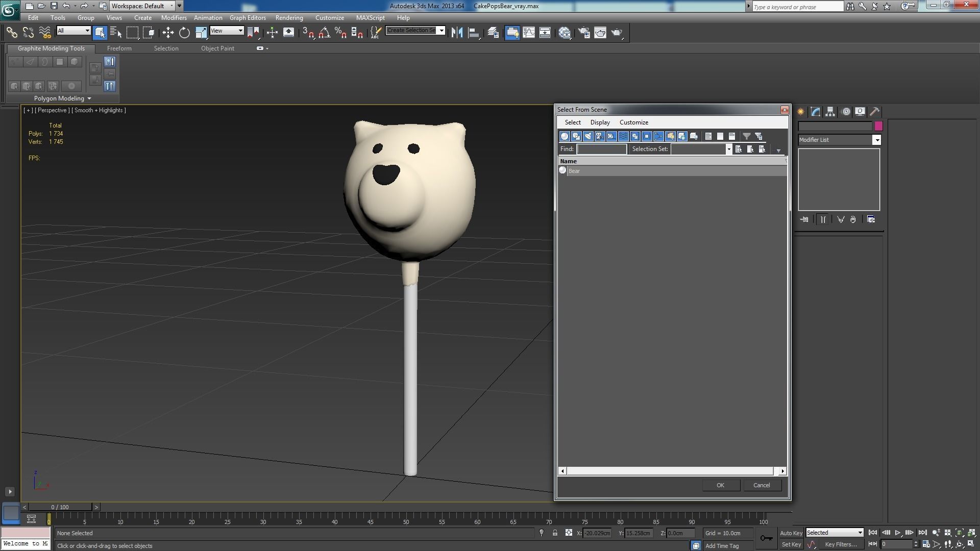The image size is (980, 551).
Task: Toggle the Angle Snap icon
Action: [324, 33]
